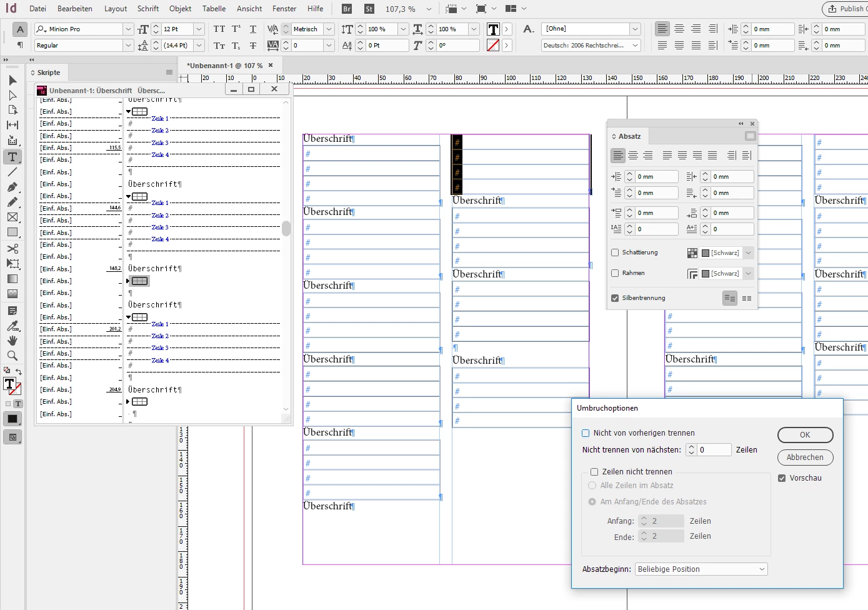The width and height of the screenshot is (868, 610).
Task: Open [Ohne] character style dropdown
Action: click(x=636, y=29)
